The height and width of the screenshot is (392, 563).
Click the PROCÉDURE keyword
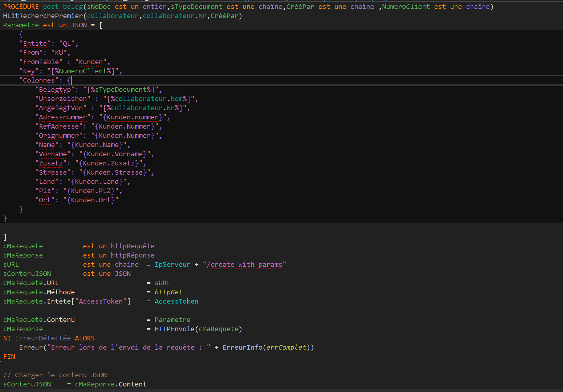pyautogui.click(x=21, y=7)
